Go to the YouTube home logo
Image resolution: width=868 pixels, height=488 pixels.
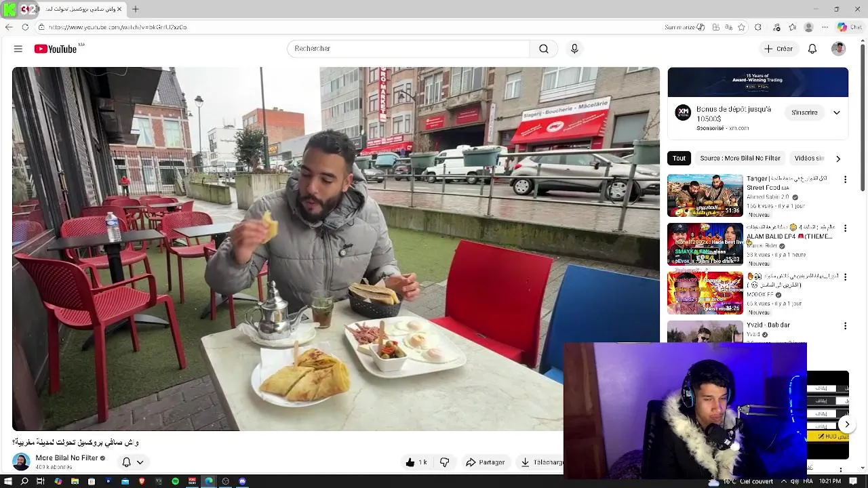(56, 49)
